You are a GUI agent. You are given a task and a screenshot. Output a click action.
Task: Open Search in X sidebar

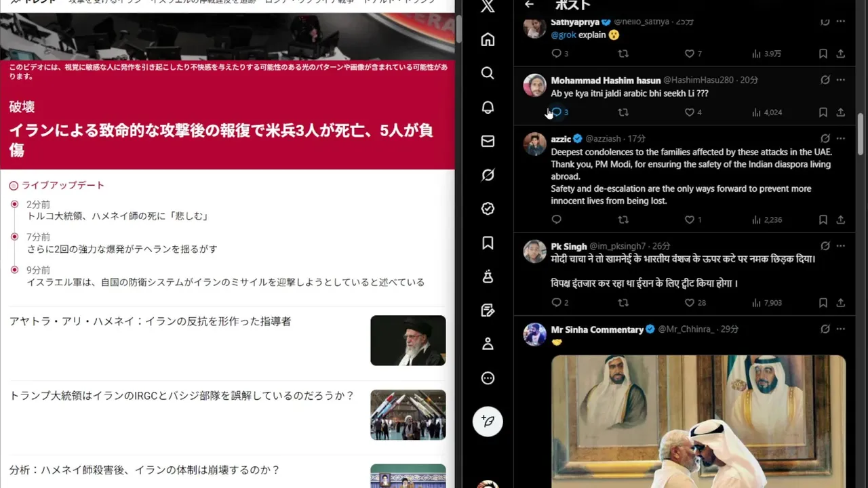tap(488, 73)
